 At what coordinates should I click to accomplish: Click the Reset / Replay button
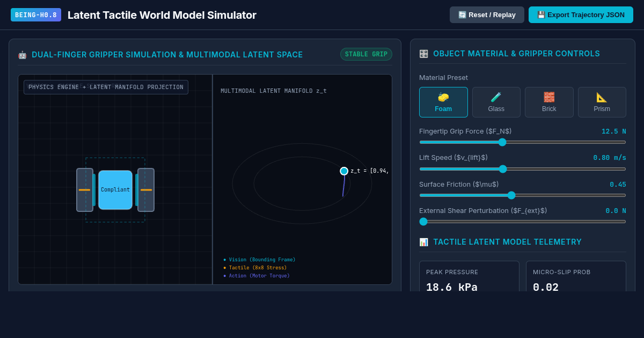click(487, 15)
